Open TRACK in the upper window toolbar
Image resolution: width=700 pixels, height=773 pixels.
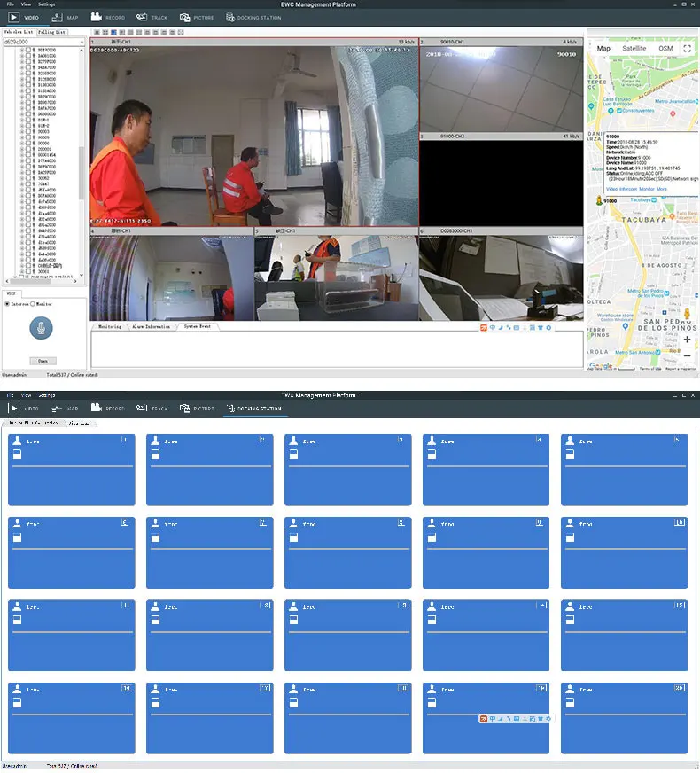point(152,17)
